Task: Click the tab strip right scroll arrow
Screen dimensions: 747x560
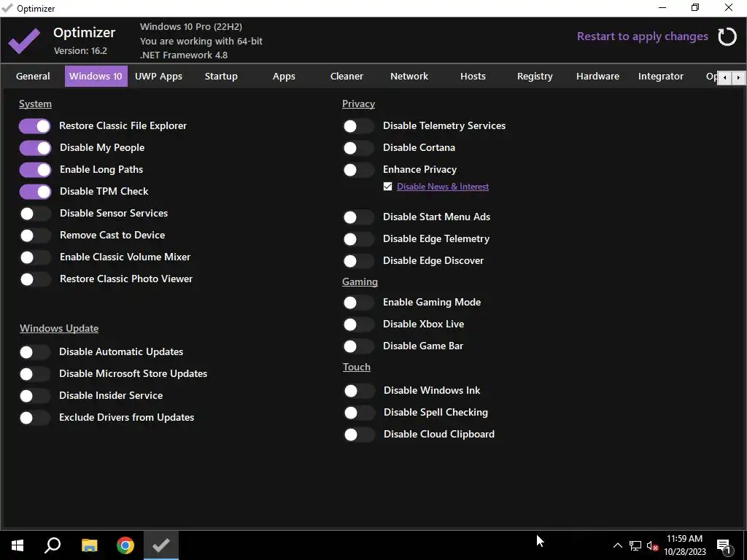Action: click(x=738, y=77)
